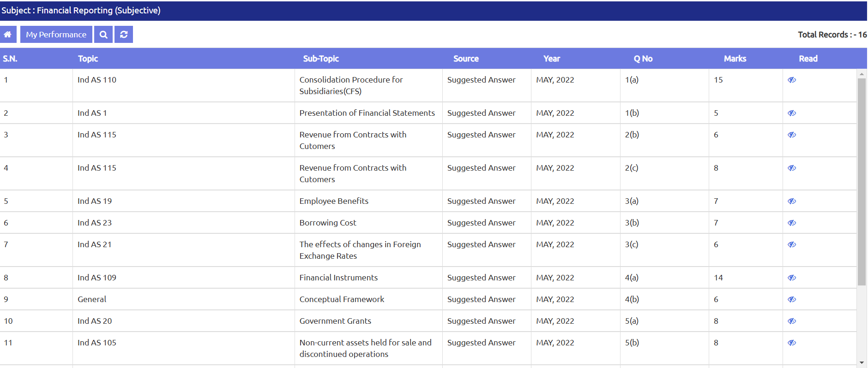The height and width of the screenshot is (368, 868).
Task: Open read icon for question 2(c)
Action: point(792,168)
